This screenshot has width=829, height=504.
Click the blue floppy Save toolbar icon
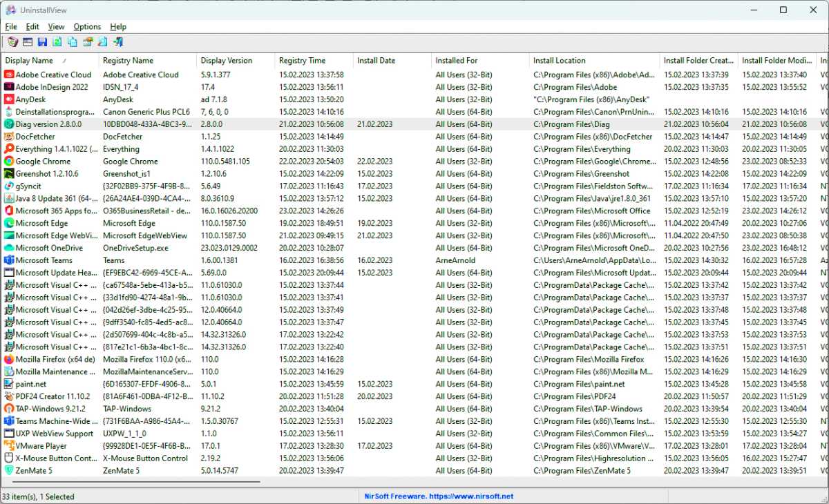tap(42, 42)
